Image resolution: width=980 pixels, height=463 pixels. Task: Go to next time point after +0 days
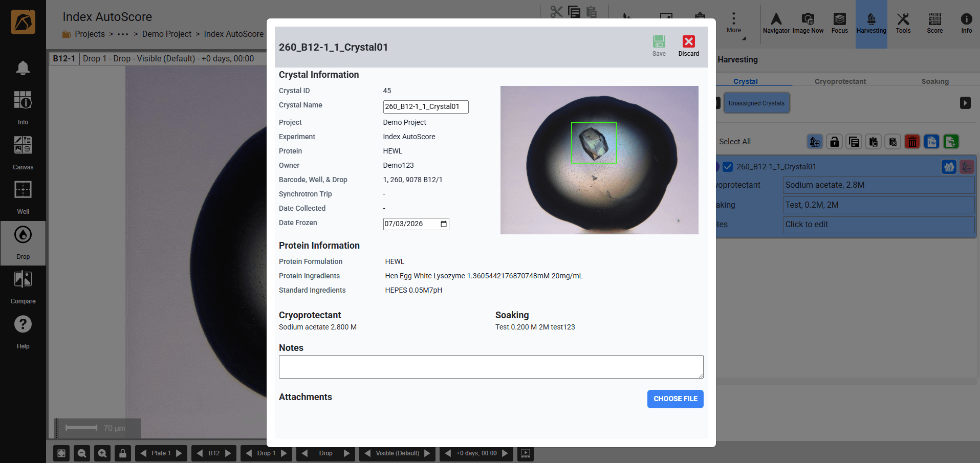pyautogui.click(x=505, y=453)
